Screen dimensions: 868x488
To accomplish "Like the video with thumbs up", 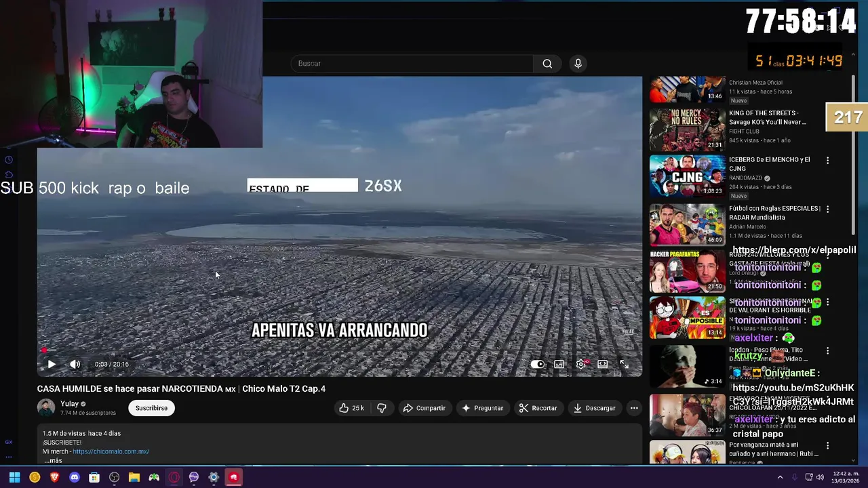I will click(351, 408).
